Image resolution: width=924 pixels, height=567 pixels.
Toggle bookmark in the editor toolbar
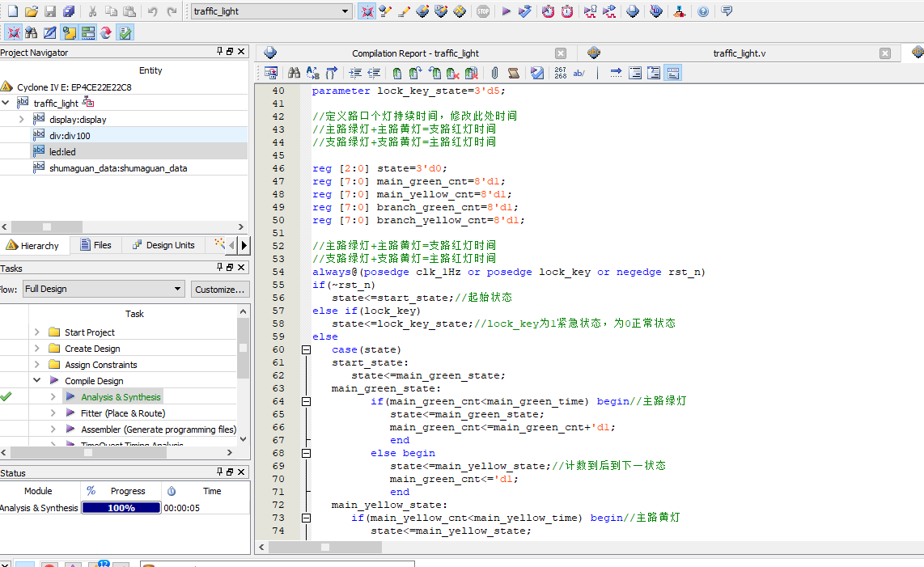coord(397,73)
